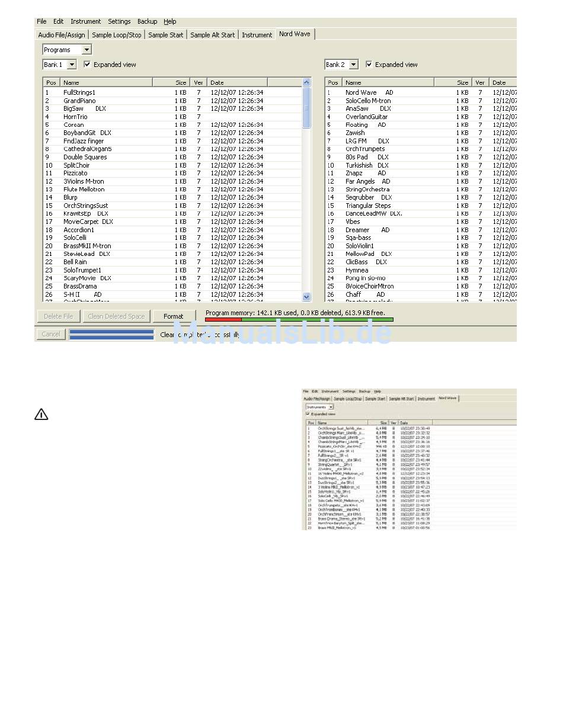Sort Bank 2 list by Size column header
Image resolution: width=563 pixels, height=728 pixels.
(x=453, y=82)
